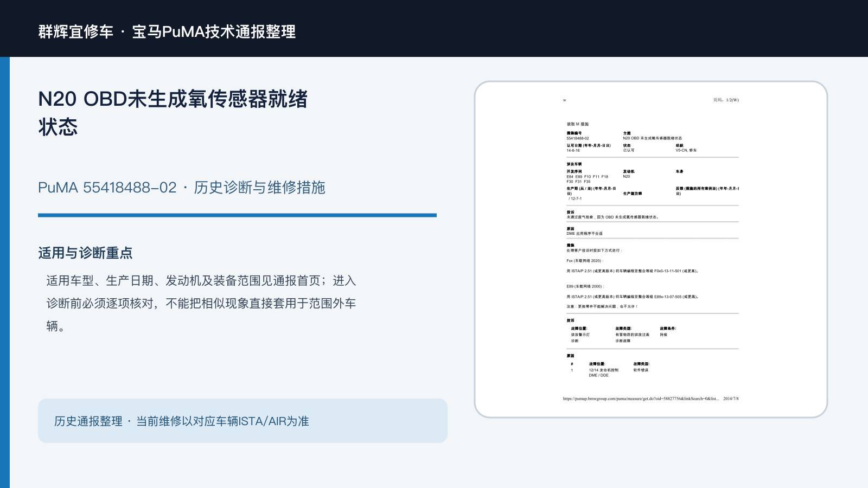Viewport: 868px width, 488px height.
Task: Click the blue vertical accent stripe at left
Action: pyautogui.click(x=5, y=272)
